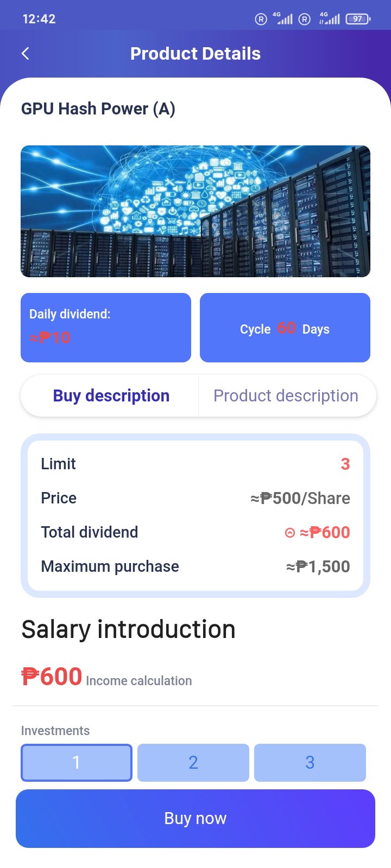
Task: Tap the red circle icon beside Total dividend
Action: [x=290, y=533]
